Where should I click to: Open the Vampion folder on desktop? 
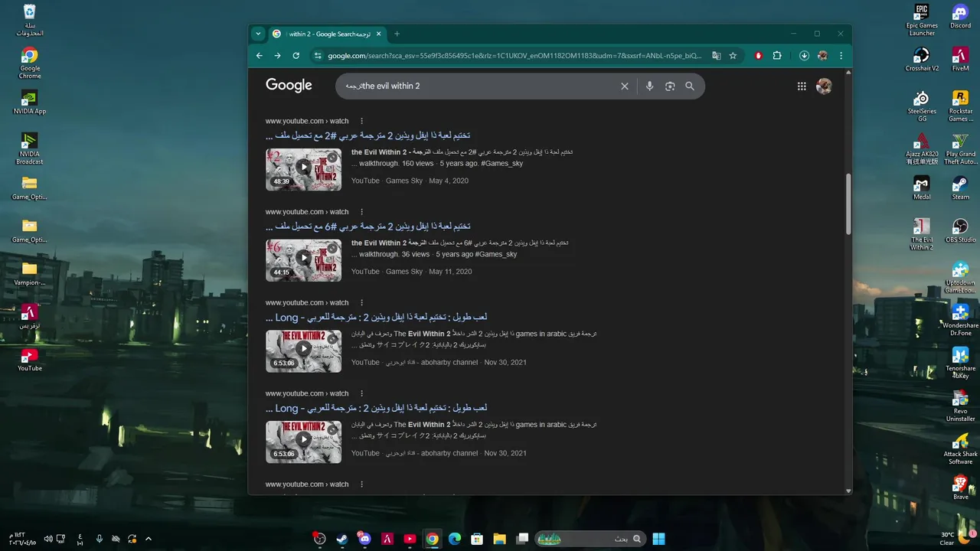pos(29,273)
